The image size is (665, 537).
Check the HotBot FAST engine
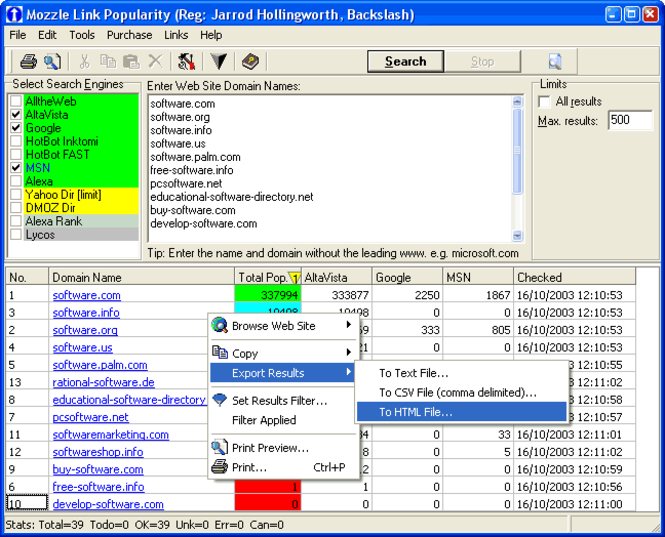tap(16, 154)
